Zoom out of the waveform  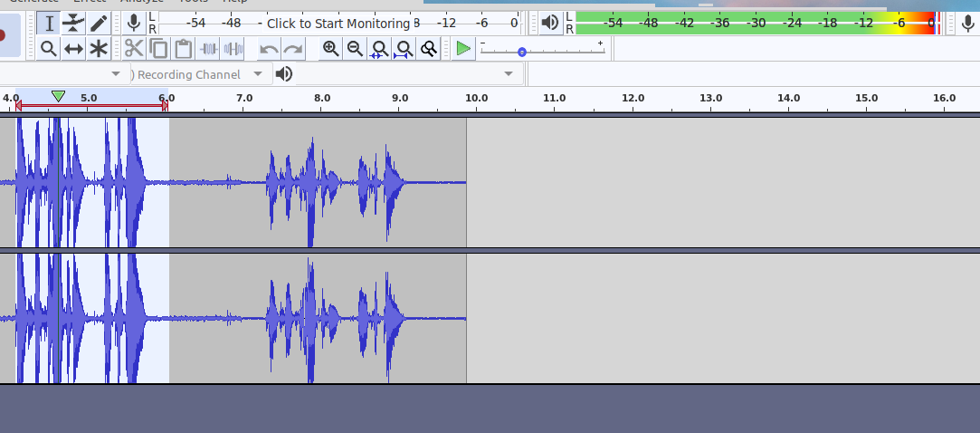click(x=355, y=48)
